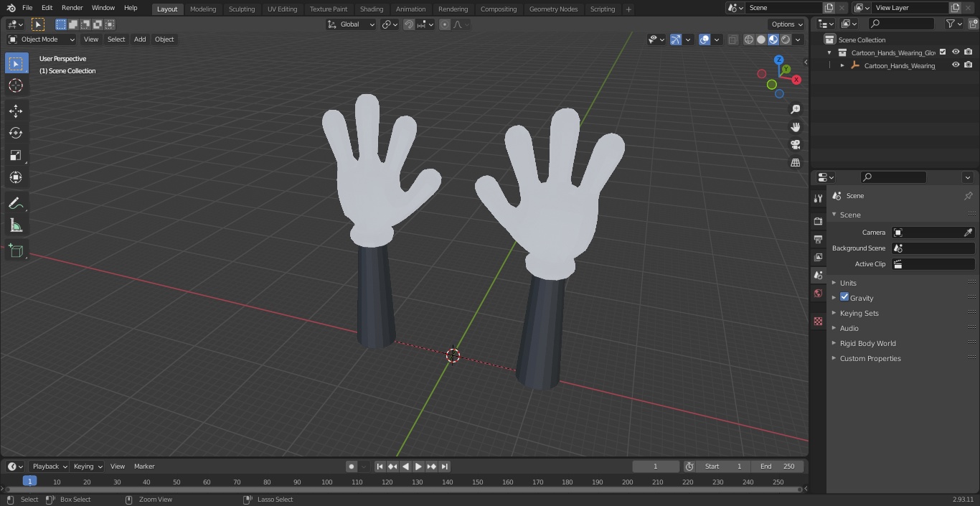Disable Cartoon_Hands_Wearing object in renders
This screenshot has height=506, width=980.
[969, 65]
